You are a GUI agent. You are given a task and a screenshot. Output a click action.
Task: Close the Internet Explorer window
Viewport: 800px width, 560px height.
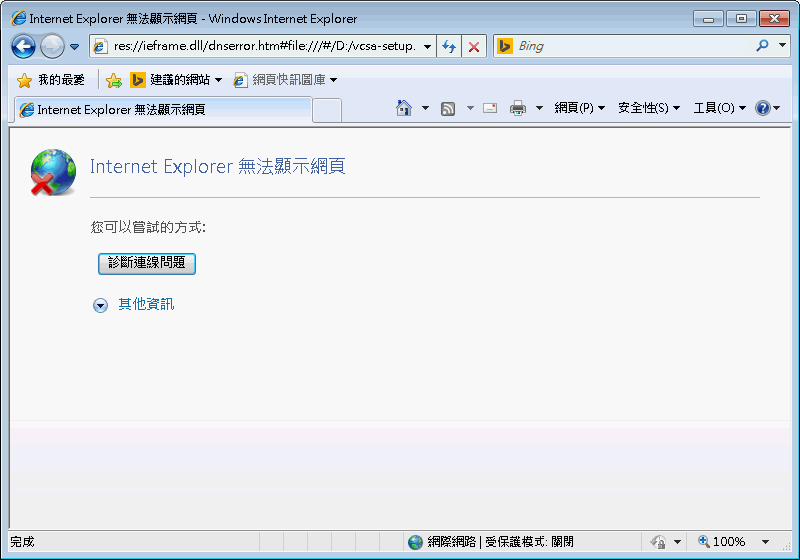tap(774, 19)
